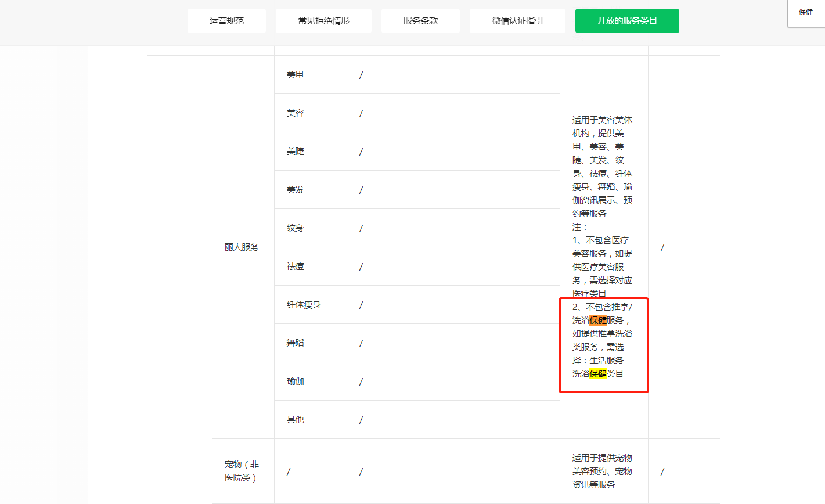Switch to 常见拒绝情形 tab

(323, 21)
